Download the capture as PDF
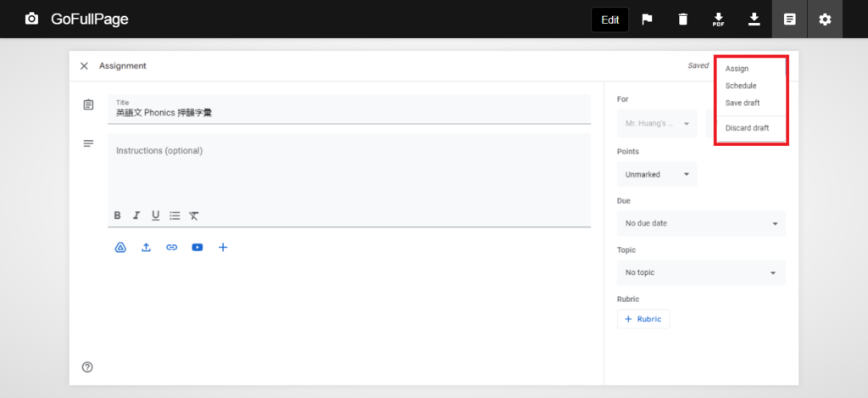868x398 pixels. pyautogui.click(x=718, y=20)
